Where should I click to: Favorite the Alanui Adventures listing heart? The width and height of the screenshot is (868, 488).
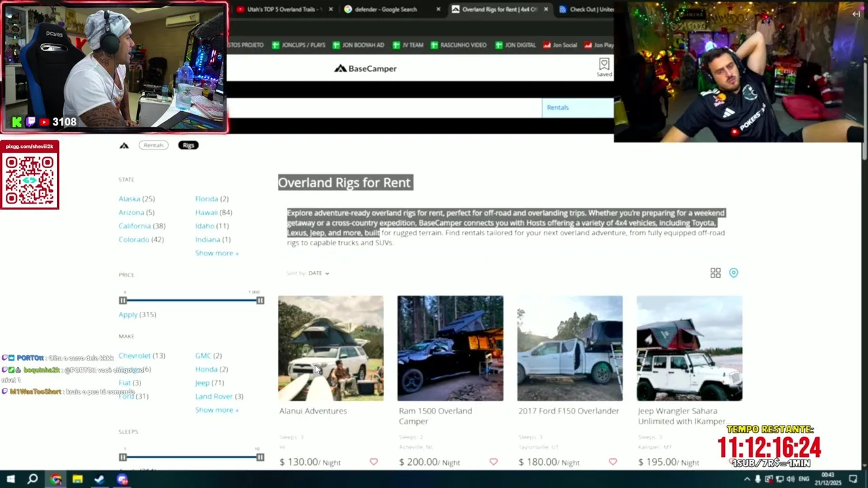[x=374, y=462]
